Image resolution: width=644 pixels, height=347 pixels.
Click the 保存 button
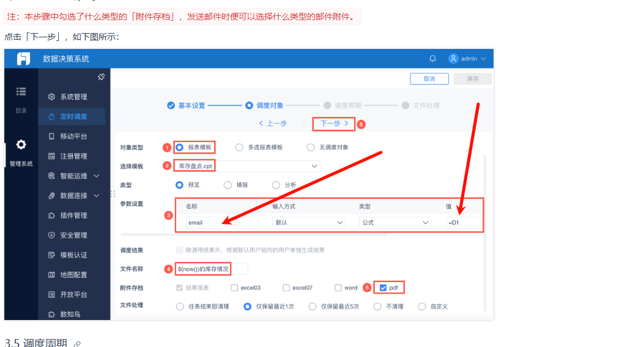point(473,79)
